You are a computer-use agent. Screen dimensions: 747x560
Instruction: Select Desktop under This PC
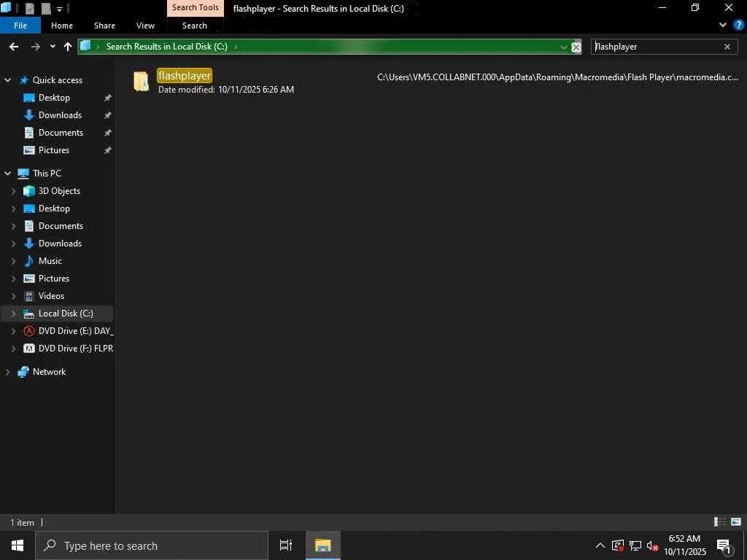point(54,209)
